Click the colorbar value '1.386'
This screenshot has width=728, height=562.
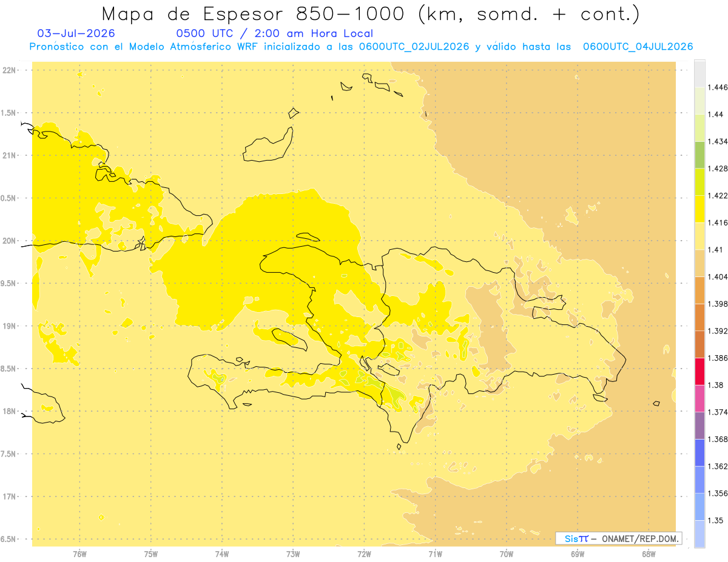click(719, 358)
